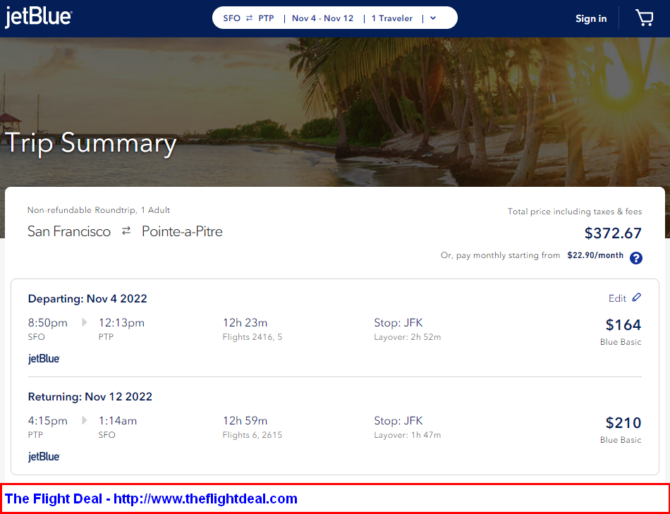This screenshot has height=514, width=670.
Task: Open theflightdeal.com link at bottom
Action: pos(206,499)
